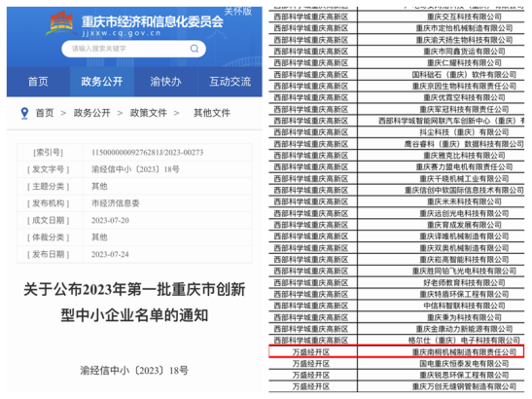Click the row 西部科学城智能网联汽车创新中心
This screenshot has height=399, width=532.
396,121
